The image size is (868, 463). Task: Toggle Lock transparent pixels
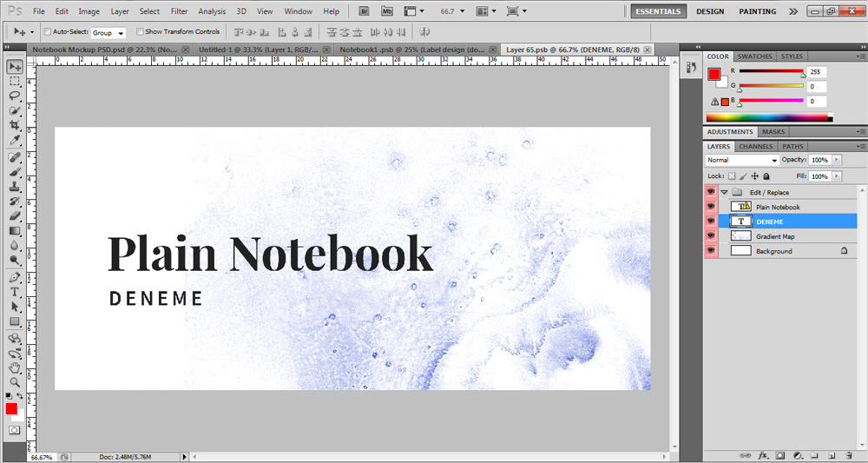pyautogui.click(x=732, y=176)
